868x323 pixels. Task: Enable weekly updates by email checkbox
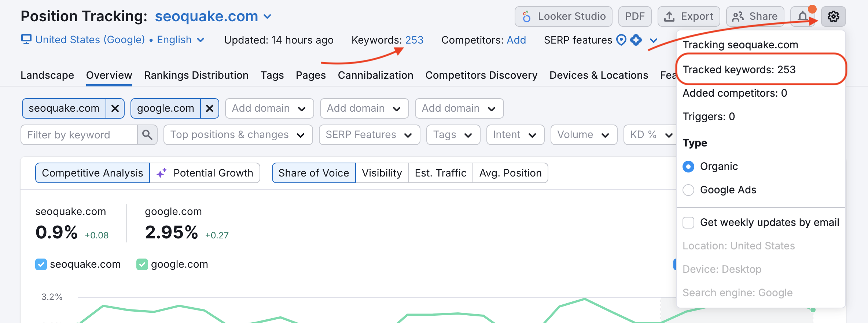[688, 223]
